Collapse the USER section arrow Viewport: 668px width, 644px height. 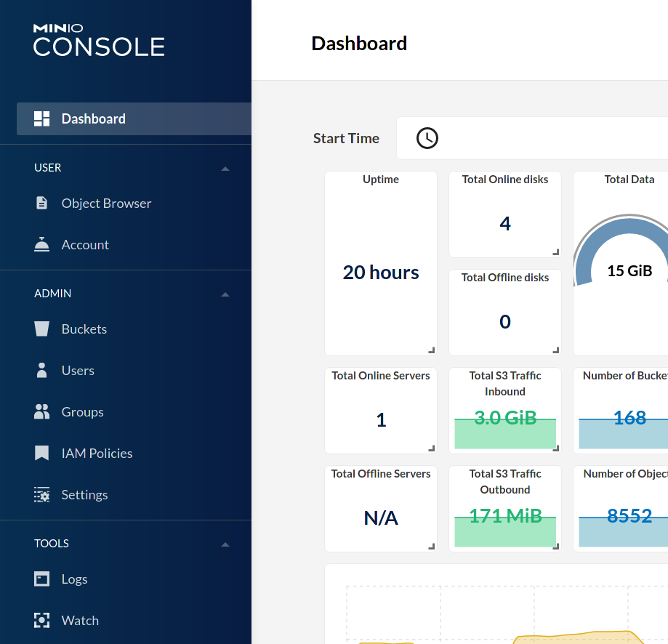(x=225, y=169)
